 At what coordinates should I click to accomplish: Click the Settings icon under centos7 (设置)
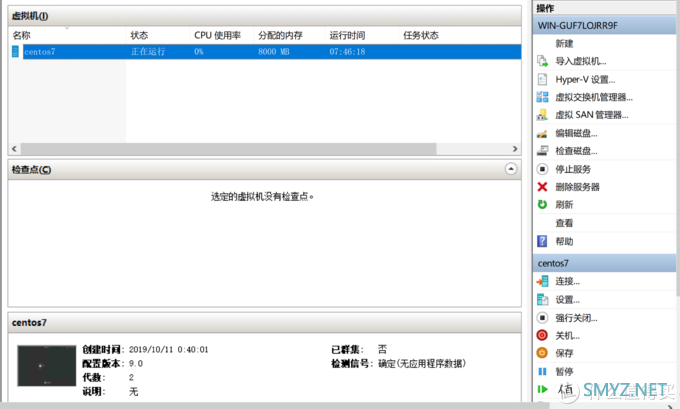542,300
